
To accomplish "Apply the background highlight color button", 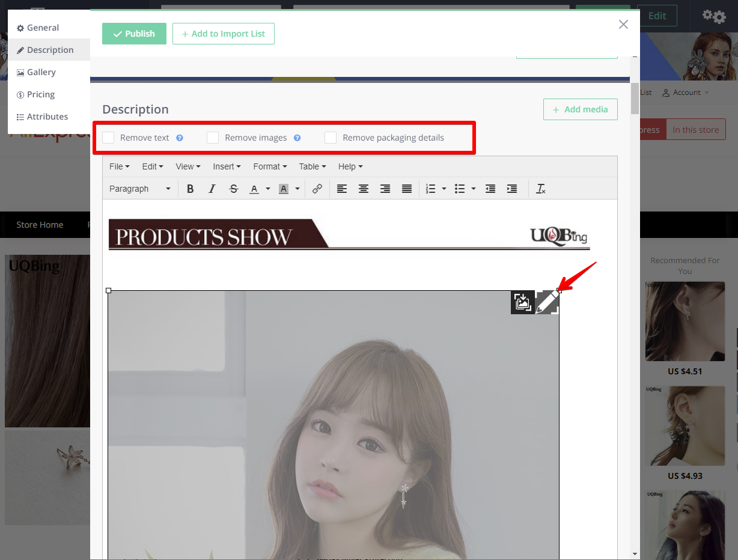I will 284,189.
